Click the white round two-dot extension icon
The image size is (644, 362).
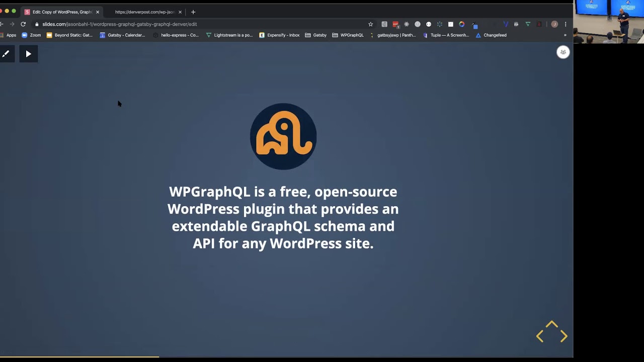tap(429, 24)
